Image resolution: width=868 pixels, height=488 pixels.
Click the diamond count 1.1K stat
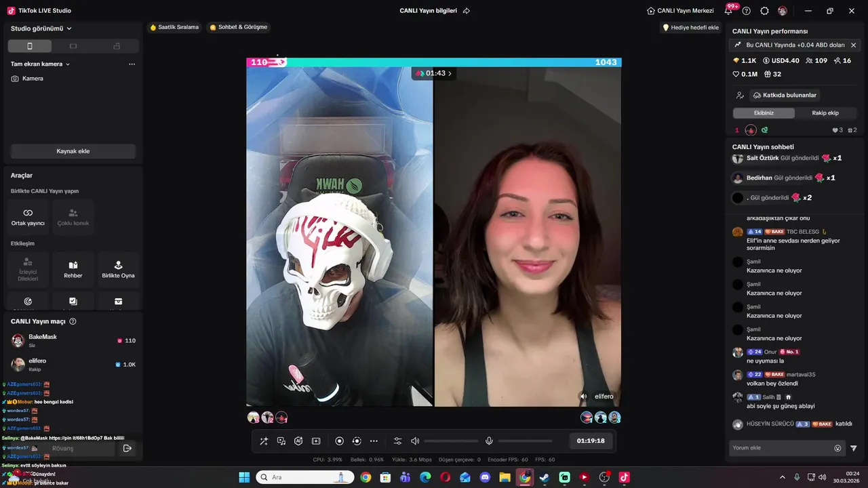coord(744,60)
